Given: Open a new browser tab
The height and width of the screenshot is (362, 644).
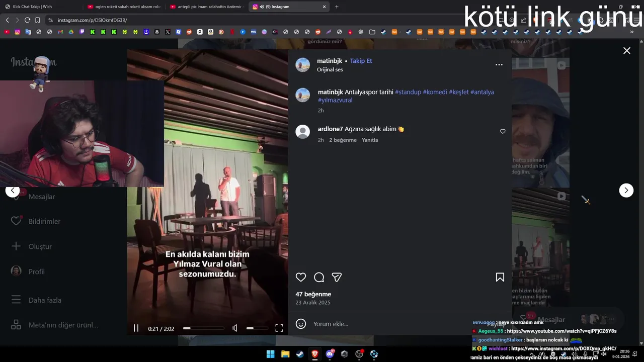Looking at the screenshot, I should (337, 7).
